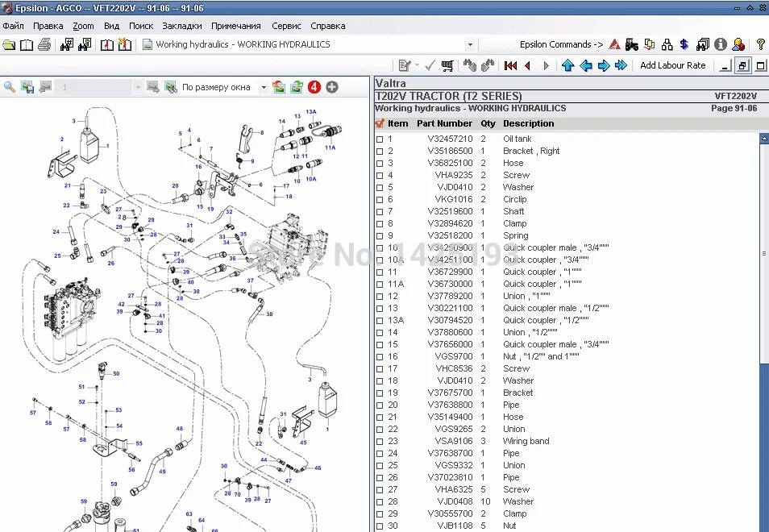Open the Zoom menu

pos(83,26)
